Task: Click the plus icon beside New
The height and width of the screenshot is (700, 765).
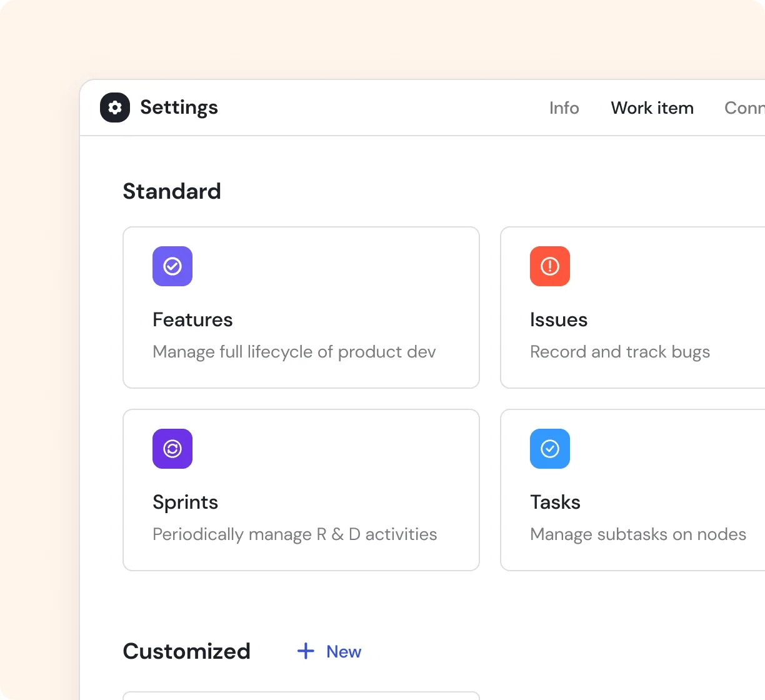Action: coord(306,651)
